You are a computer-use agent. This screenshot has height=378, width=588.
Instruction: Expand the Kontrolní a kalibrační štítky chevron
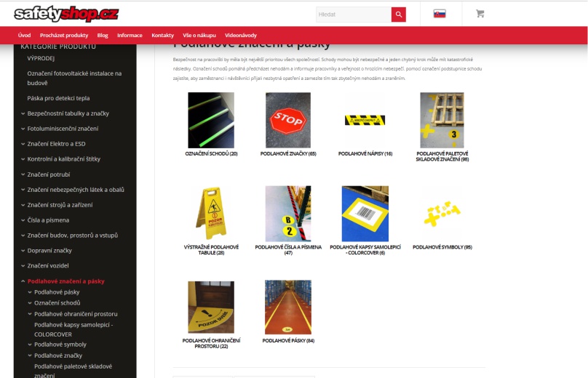tap(23, 159)
